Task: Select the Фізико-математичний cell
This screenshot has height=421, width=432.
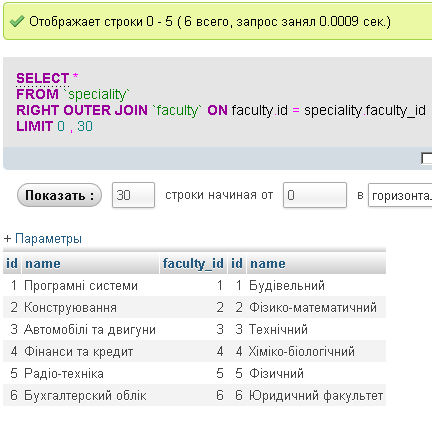Action: point(313,307)
